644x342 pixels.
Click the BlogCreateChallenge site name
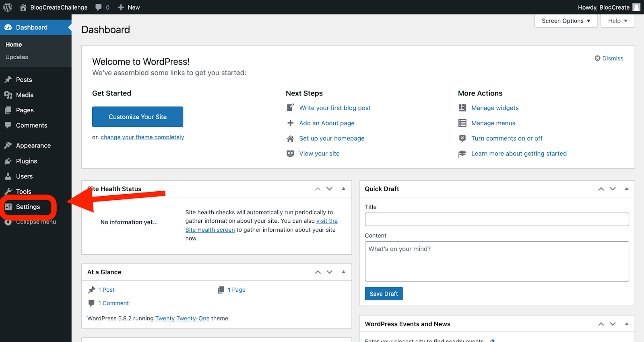coord(59,7)
